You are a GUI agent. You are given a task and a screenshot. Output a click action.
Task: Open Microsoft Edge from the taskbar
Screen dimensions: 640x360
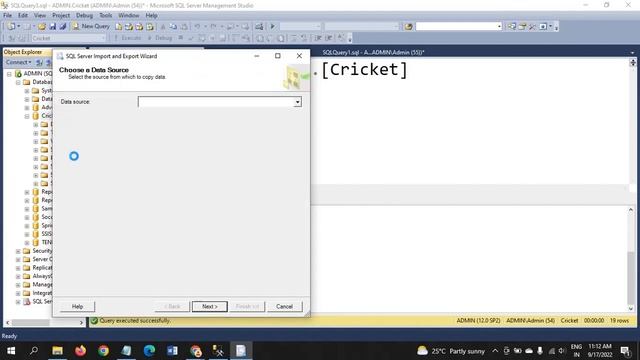(x=149, y=351)
